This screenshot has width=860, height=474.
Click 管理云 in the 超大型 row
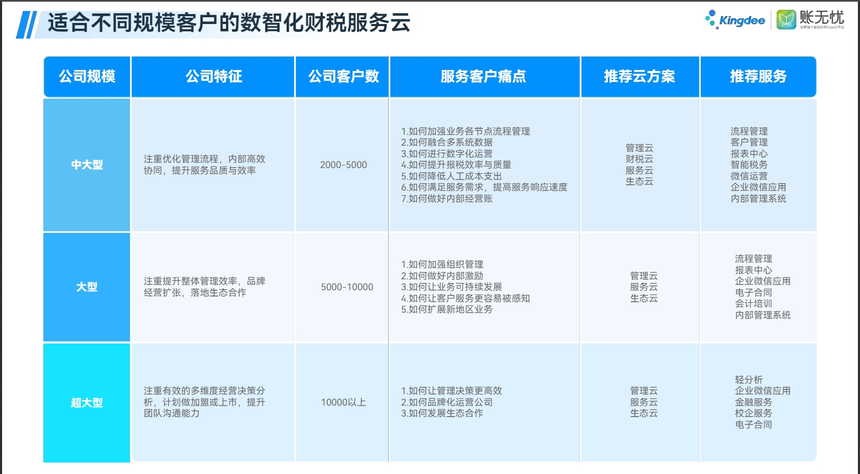pyautogui.click(x=644, y=391)
